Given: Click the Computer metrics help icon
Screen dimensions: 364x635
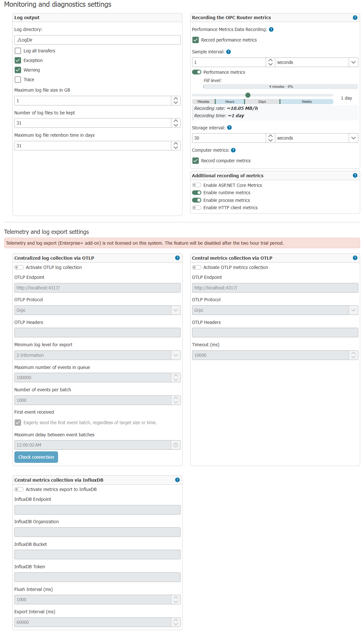Looking at the screenshot, I should (x=233, y=150).
